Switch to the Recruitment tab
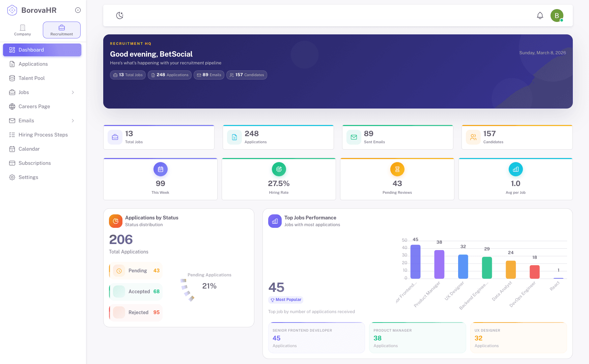 coord(61,30)
